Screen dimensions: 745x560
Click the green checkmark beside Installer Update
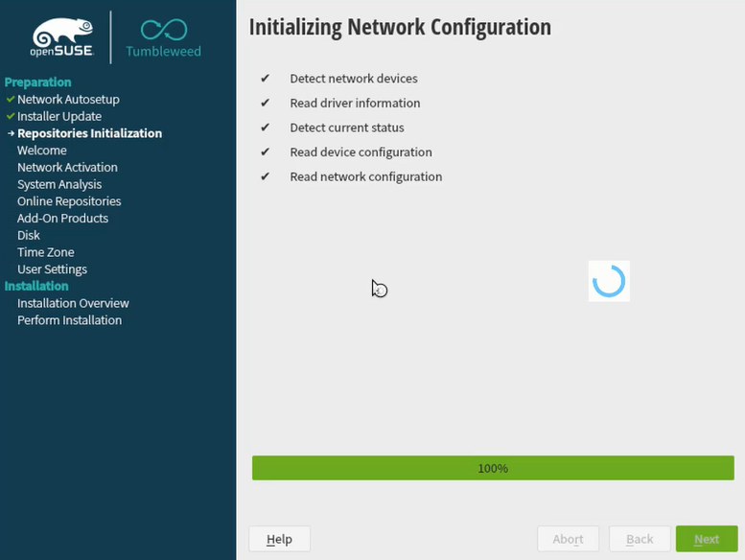tap(11, 116)
